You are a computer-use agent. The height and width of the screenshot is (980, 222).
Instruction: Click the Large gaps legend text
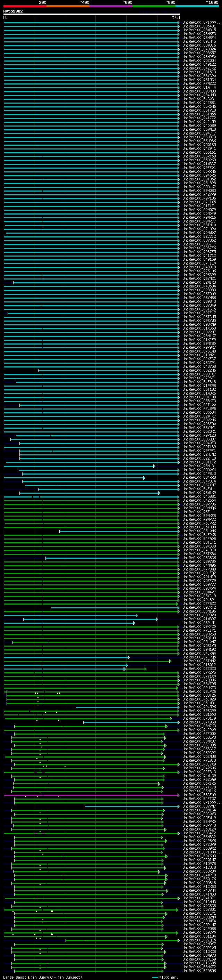[43, 977]
